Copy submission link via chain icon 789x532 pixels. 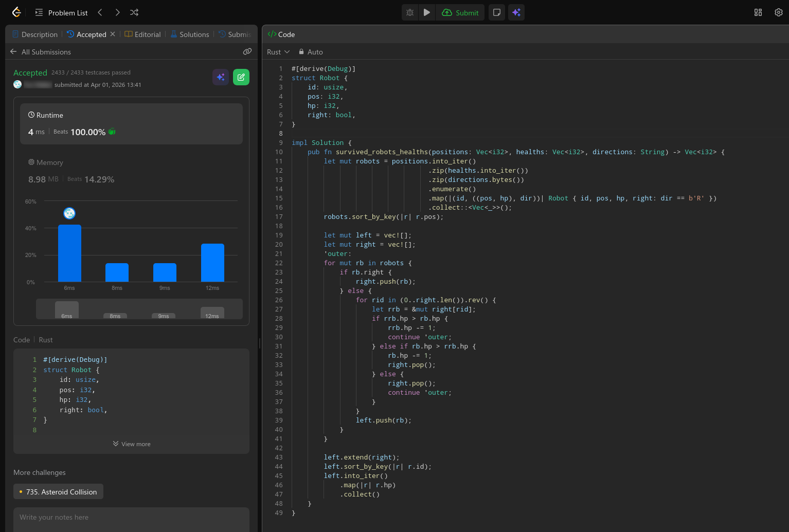click(x=247, y=51)
